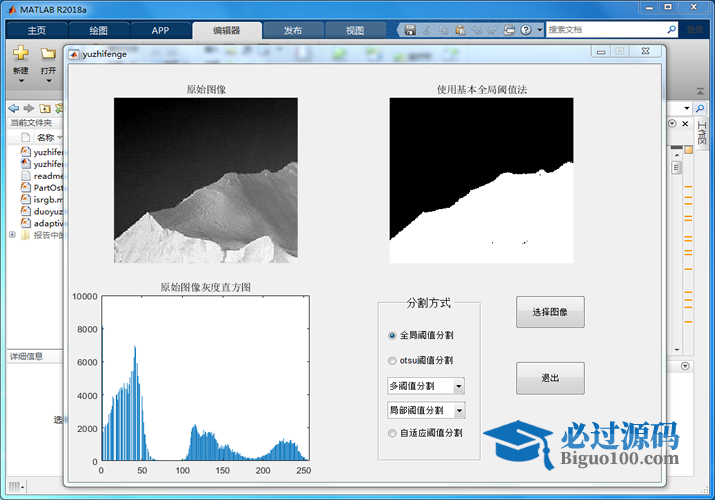Image resolution: width=715 pixels, height=500 pixels.
Task: Select the isrgb.m file in current folder
Action: pyautogui.click(x=41, y=199)
